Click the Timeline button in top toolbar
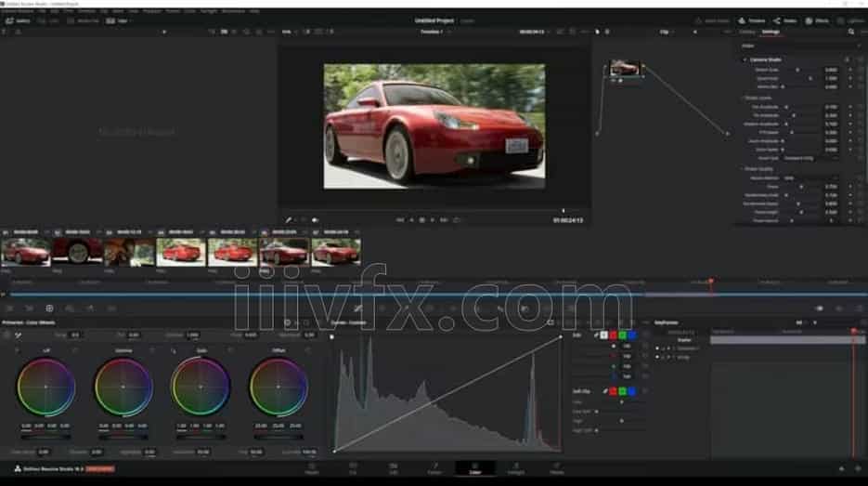This screenshot has height=486, width=868. click(x=753, y=20)
